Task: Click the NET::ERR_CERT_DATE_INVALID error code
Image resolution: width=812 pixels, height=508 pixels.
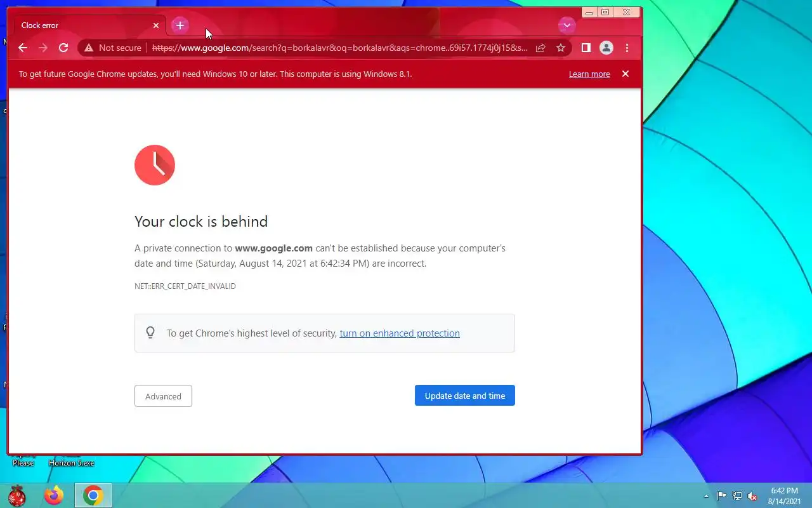Action: pos(185,286)
